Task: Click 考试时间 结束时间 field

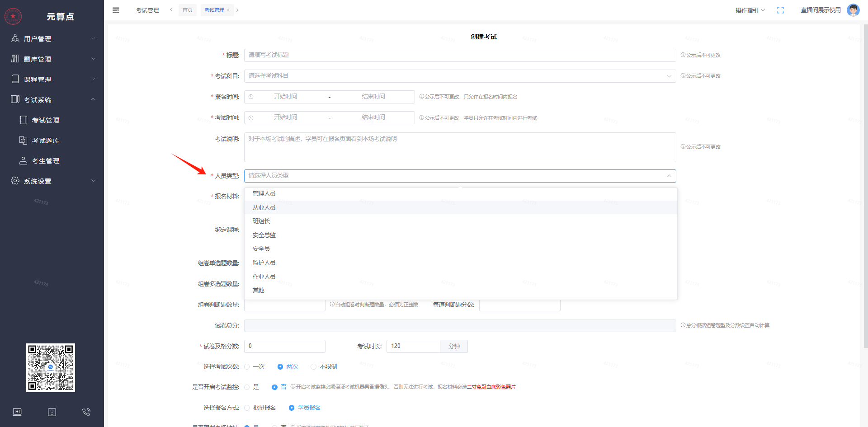Action: pos(373,117)
